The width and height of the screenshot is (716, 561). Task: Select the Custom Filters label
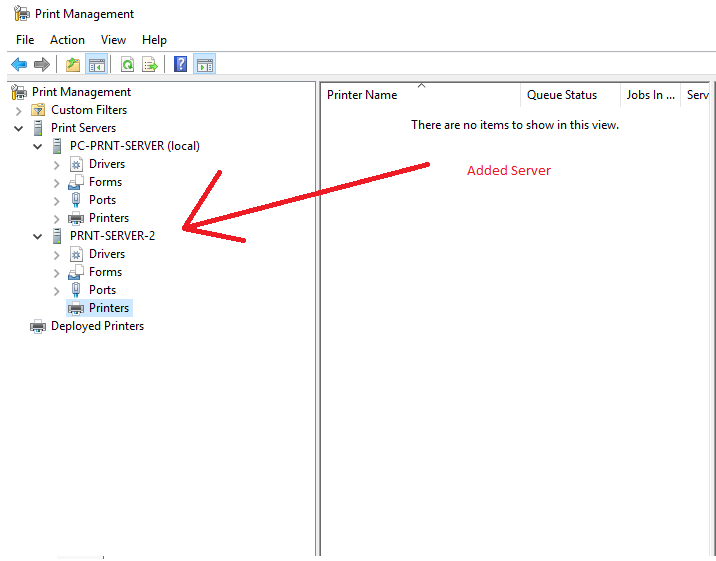click(x=89, y=110)
